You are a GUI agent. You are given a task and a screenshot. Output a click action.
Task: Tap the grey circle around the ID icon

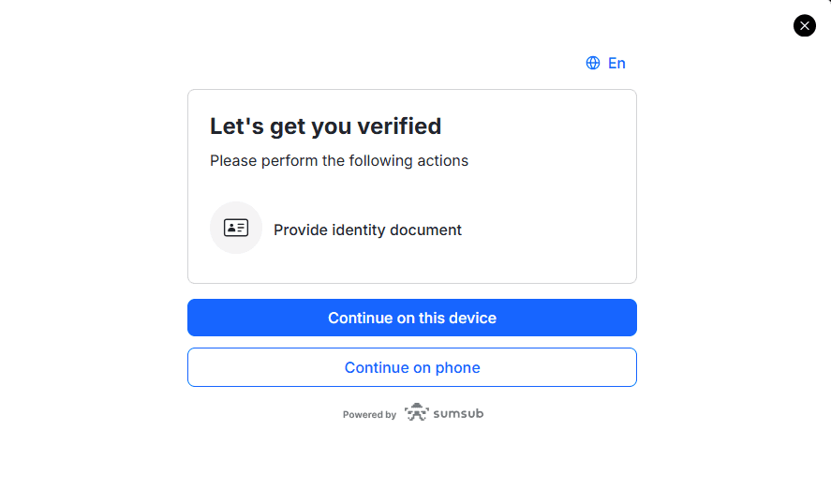(x=236, y=228)
